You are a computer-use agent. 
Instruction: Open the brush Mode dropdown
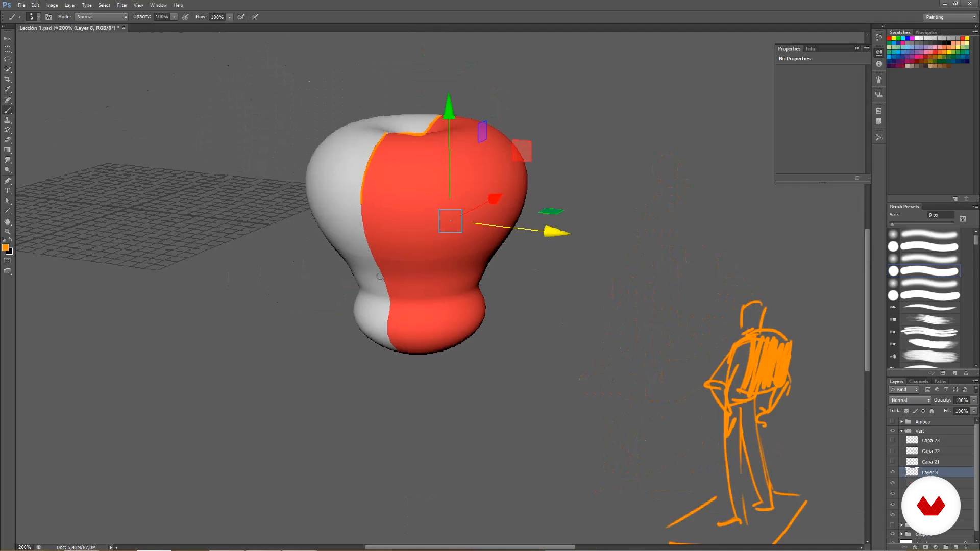(x=102, y=17)
